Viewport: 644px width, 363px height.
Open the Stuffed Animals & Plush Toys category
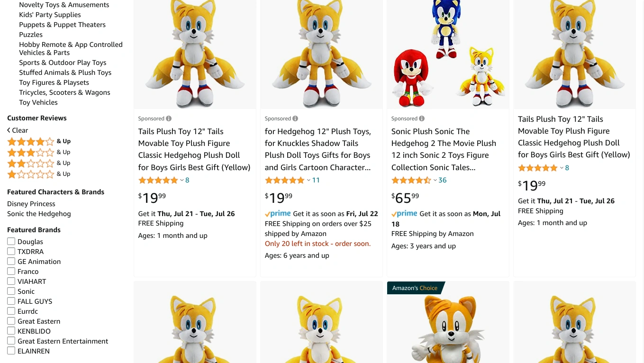tap(65, 73)
